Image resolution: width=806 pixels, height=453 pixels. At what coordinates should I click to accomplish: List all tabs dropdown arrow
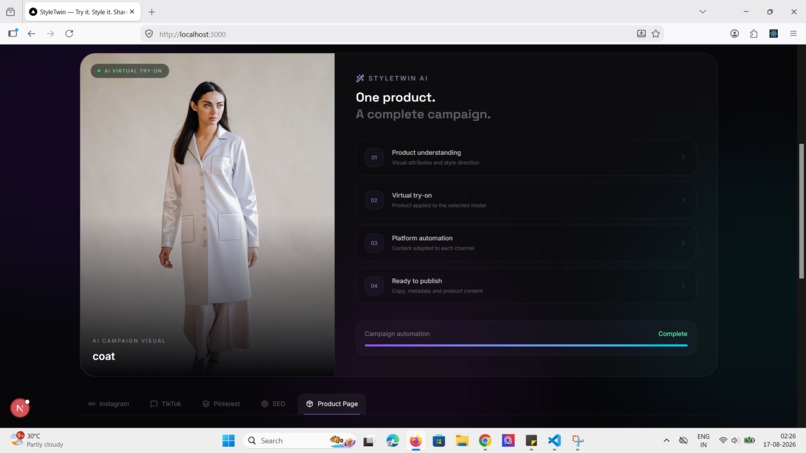coord(703,11)
